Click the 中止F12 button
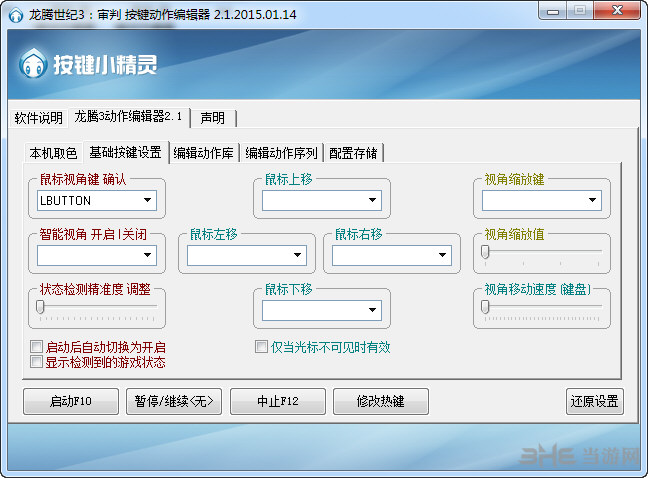This screenshot has height=478, width=648. pos(278,401)
